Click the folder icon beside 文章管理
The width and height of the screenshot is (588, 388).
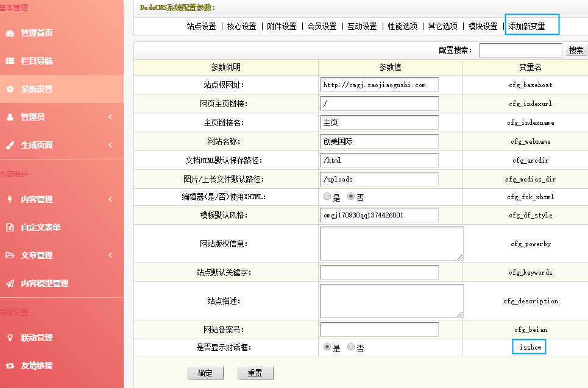10,255
